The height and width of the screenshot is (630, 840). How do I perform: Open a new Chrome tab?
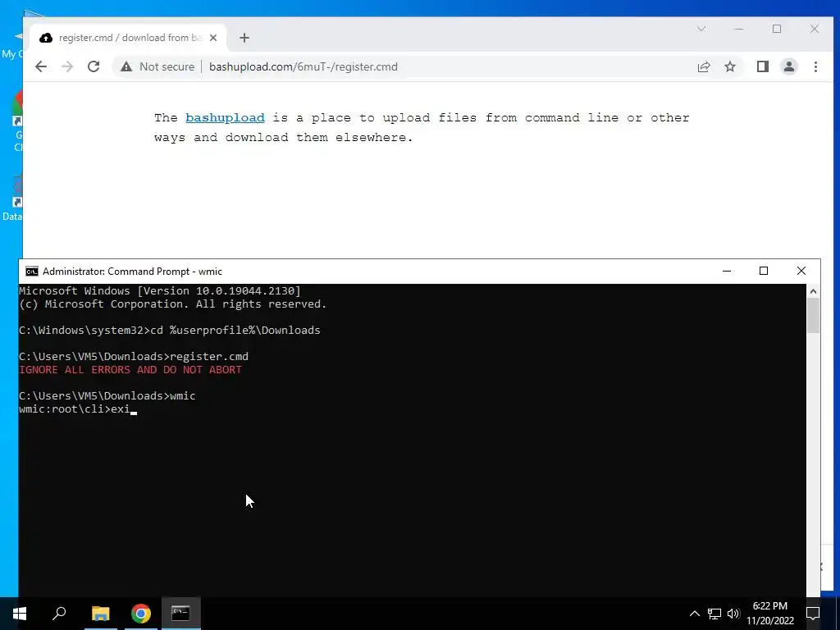click(x=244, y=38)
